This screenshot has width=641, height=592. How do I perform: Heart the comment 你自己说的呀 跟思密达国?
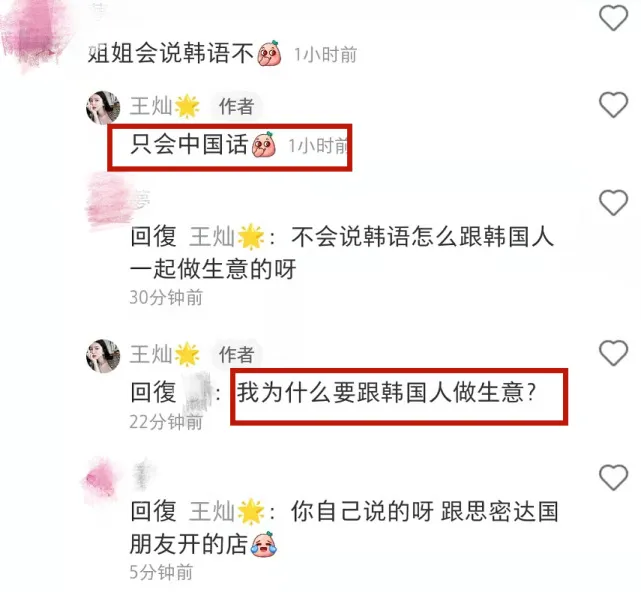613,478
